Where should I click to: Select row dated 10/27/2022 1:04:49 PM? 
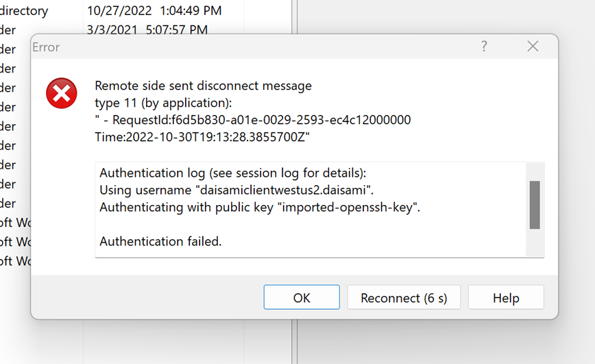coord(154,11)
